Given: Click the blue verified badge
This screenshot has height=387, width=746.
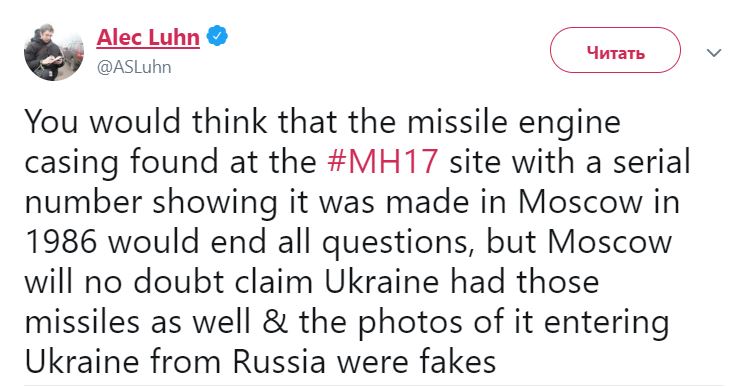Looking at the screenshot, I should point(217,36).
